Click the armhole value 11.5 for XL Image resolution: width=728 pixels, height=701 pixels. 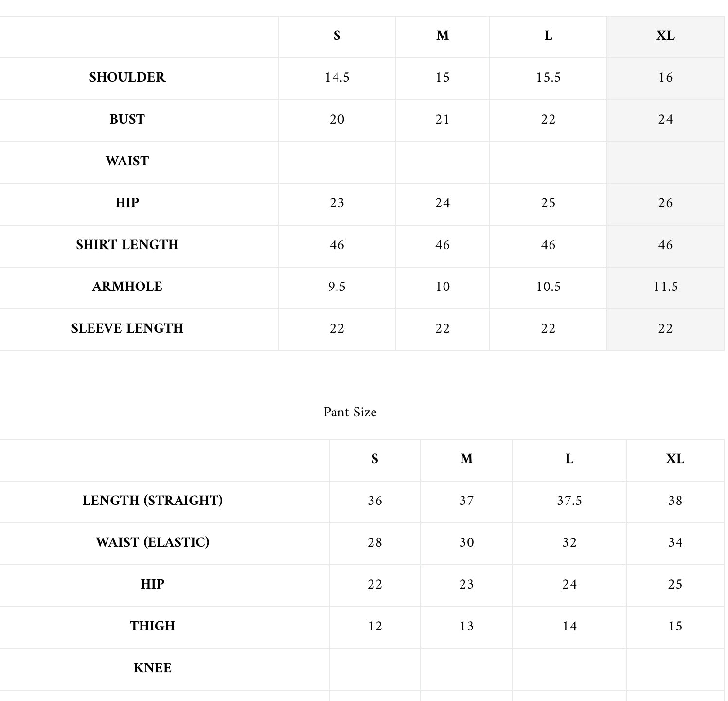665,287
